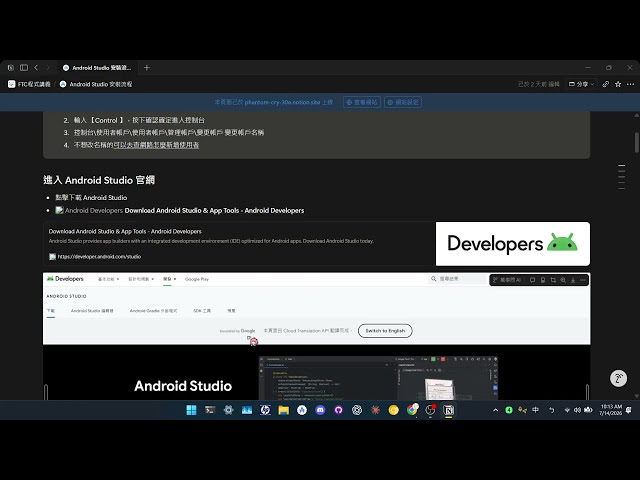Open Notion from taskbar
The image size is (640, 480).
449,410
